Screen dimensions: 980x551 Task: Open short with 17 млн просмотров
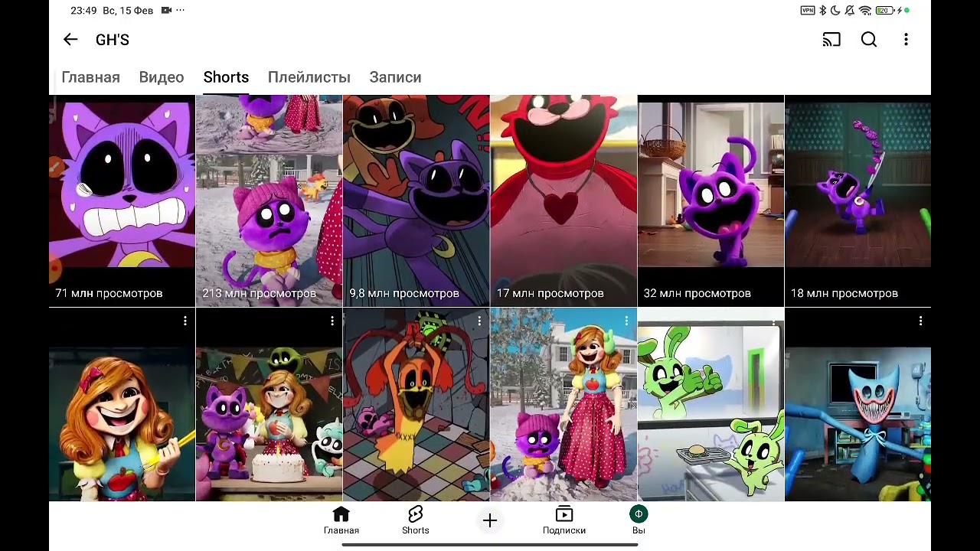pos(563,201)
